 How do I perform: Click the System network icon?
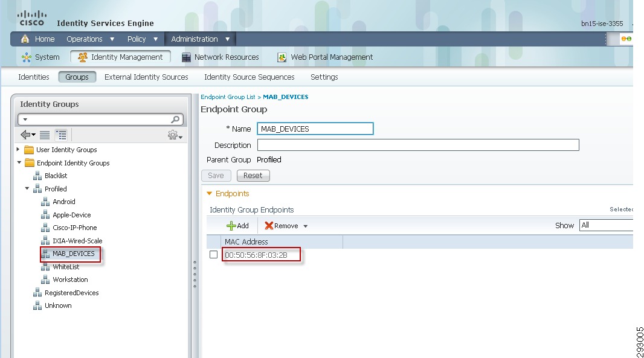27,57
